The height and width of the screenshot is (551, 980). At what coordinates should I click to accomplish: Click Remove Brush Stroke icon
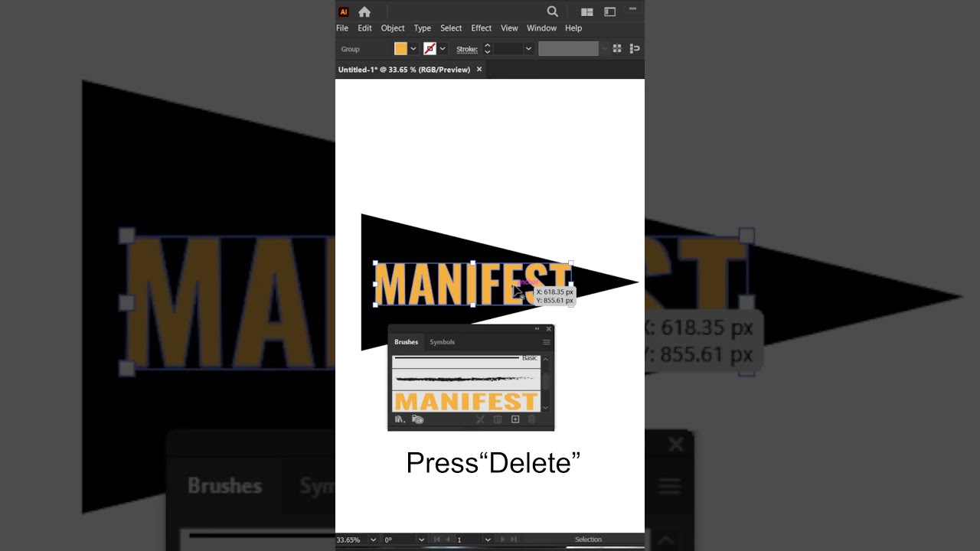[480, 419]
